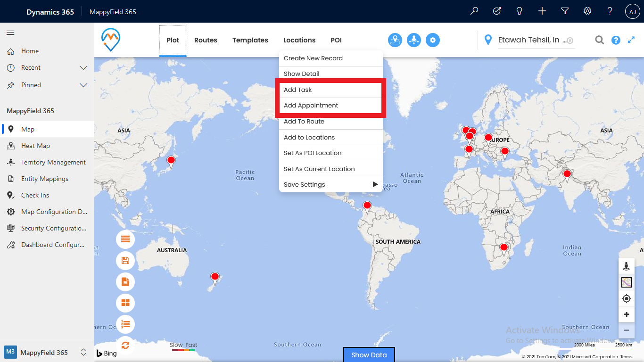Click the MappyField logo

tap(111, 40)
